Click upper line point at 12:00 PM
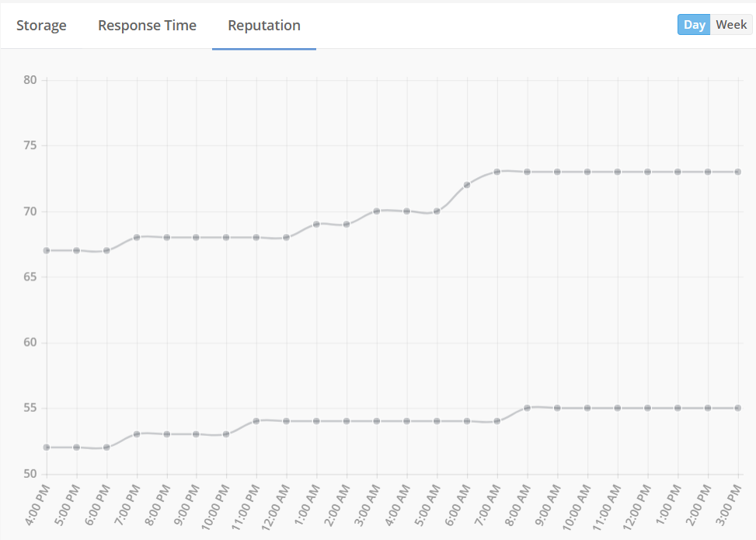Screen dimensions: 756x540 [647, 172]
